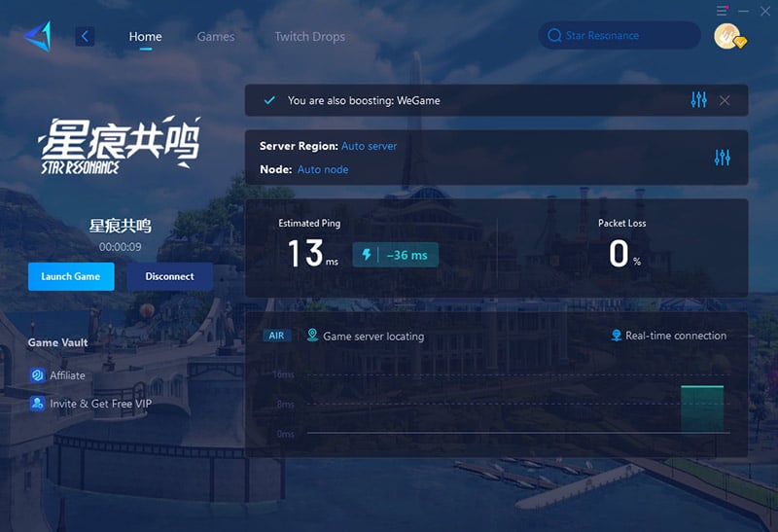The height and width of the screenshot is (532, 778).
Task: Click the AIR badge
Action: (x=276, y=336)
